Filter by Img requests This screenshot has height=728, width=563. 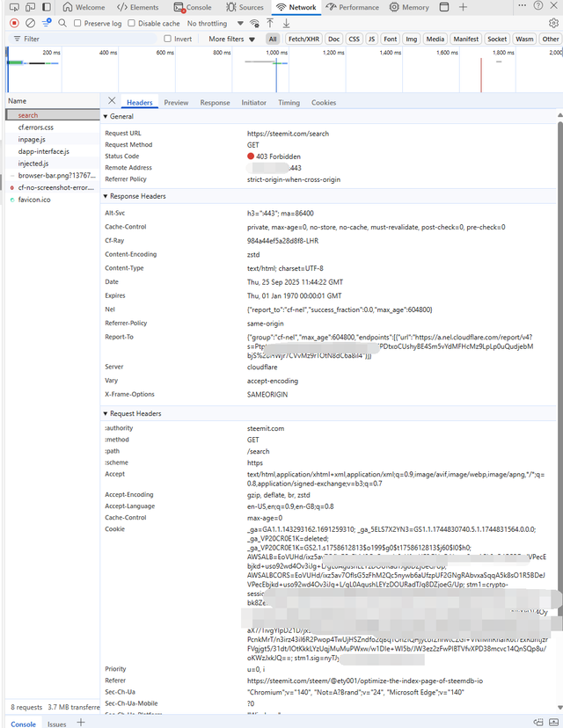click(412, 39)
